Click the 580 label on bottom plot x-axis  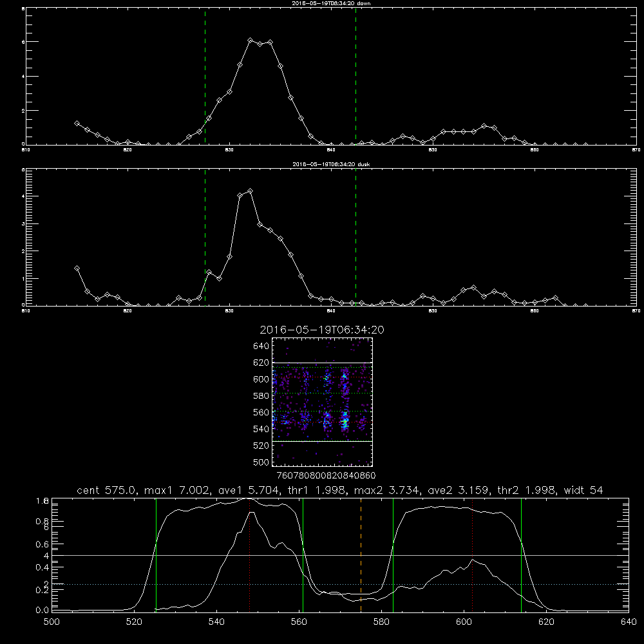pos(381,622)
